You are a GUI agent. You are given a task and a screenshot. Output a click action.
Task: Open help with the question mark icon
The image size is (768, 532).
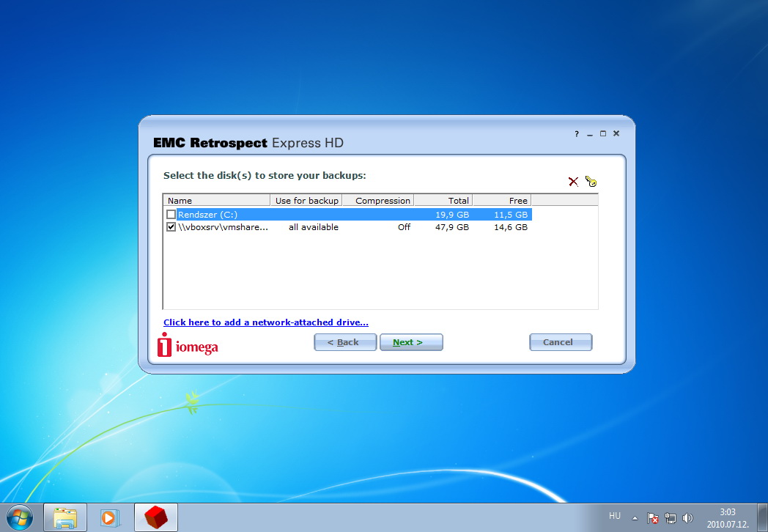[577, 134]
